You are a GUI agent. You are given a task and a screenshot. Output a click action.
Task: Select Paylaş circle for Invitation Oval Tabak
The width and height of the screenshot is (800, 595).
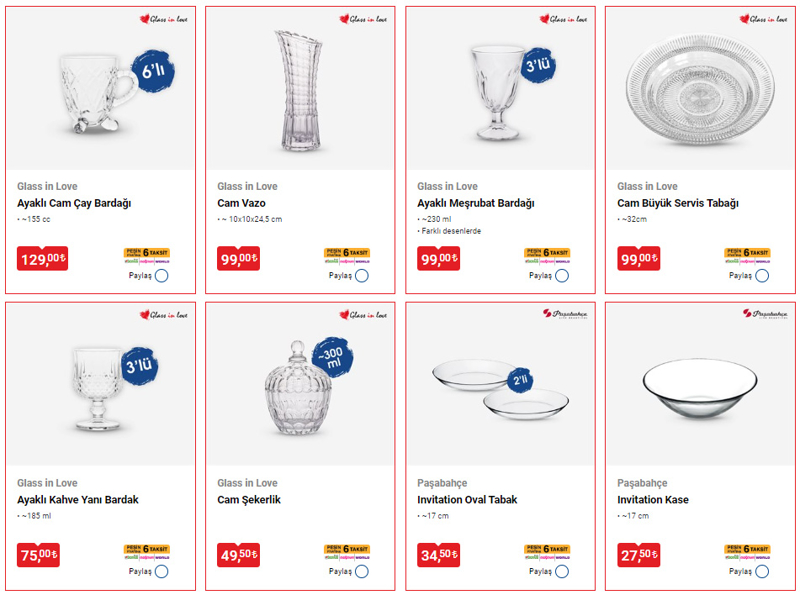(x=562, y=571)
